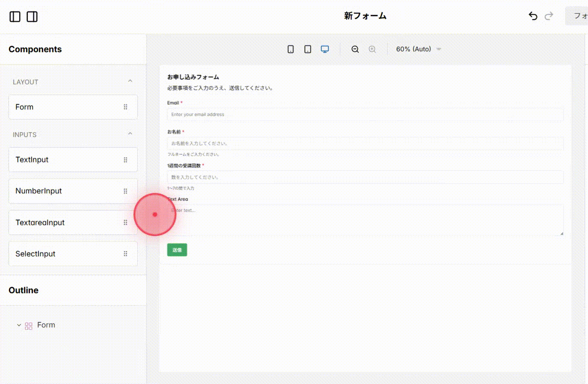Click the 新フォーム title text

tap(365, 16)
